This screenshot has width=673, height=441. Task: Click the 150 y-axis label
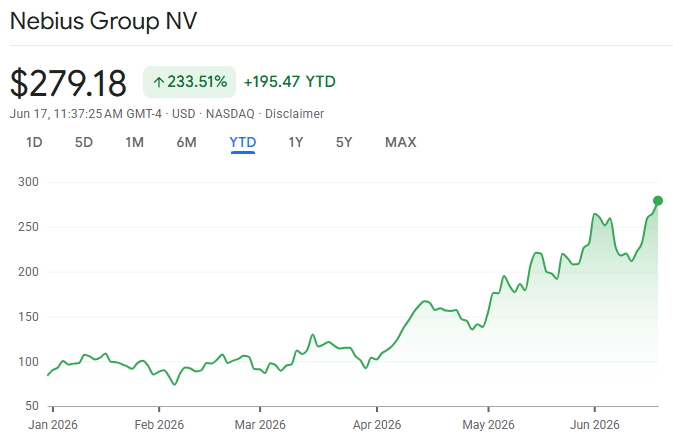coord(28,316)
